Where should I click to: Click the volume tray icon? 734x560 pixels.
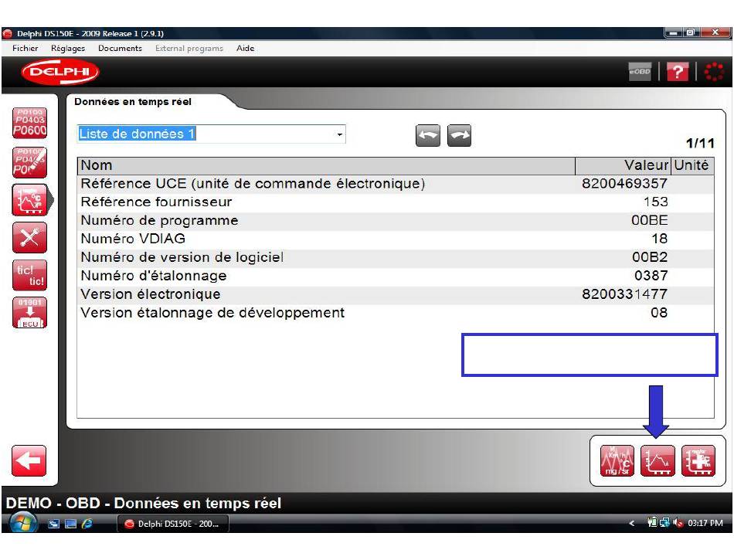click(678, 523)
